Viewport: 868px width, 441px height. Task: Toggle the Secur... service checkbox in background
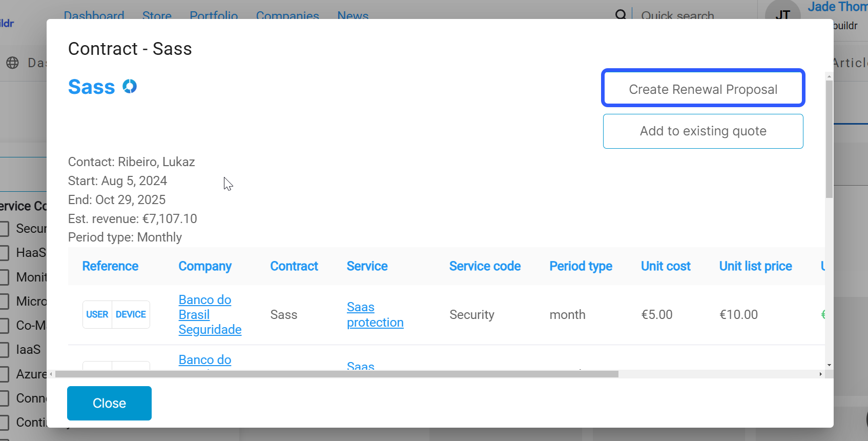coord(4,229)
